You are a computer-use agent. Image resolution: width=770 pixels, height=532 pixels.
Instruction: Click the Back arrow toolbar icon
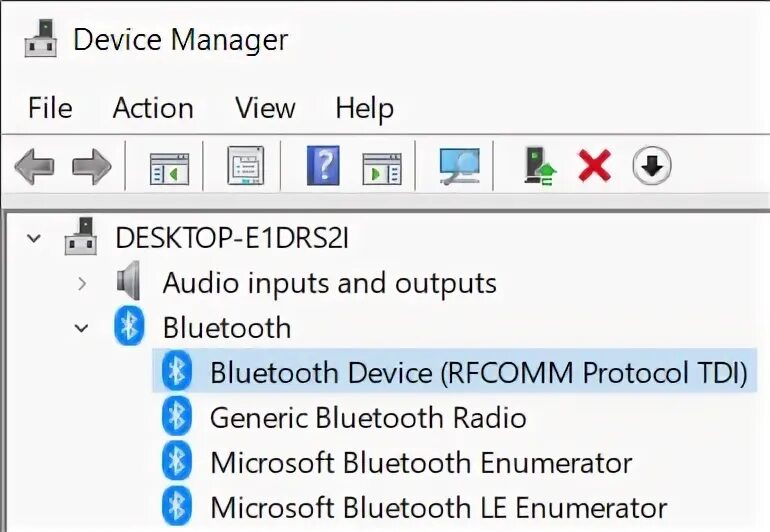point(34,166)
